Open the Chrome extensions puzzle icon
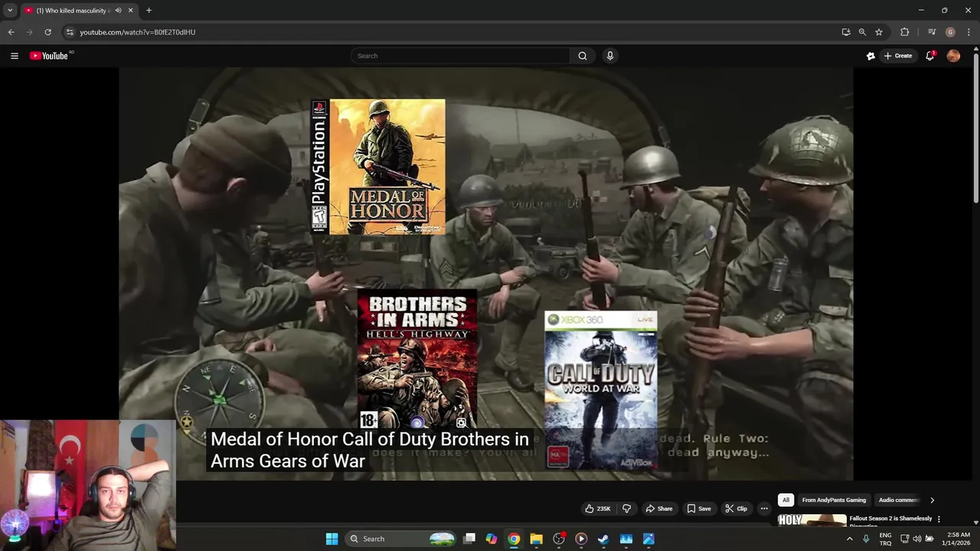Viewport: 980px width, 551px height. pyautogui.click(x=905, y=32)
